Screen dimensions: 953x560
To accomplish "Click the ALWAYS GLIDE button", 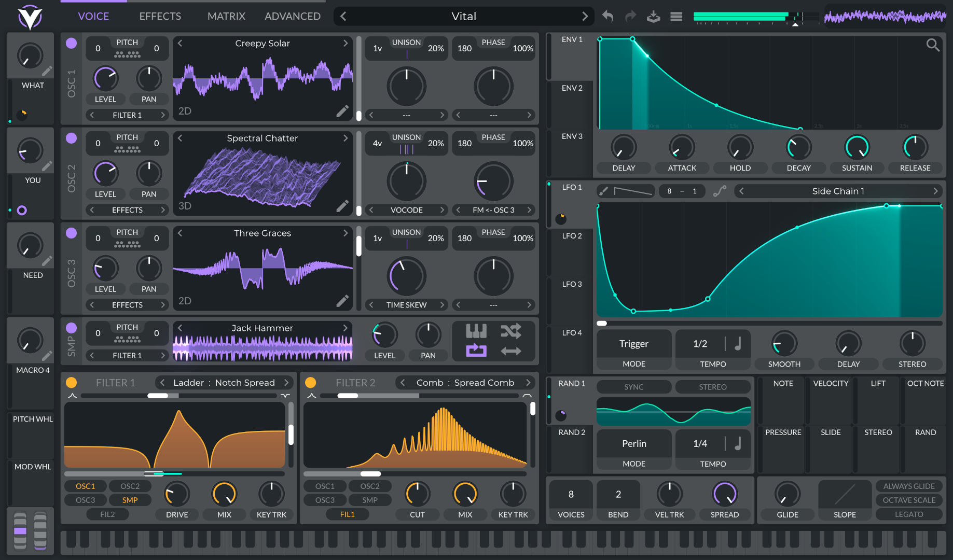I will pos(909,486).
